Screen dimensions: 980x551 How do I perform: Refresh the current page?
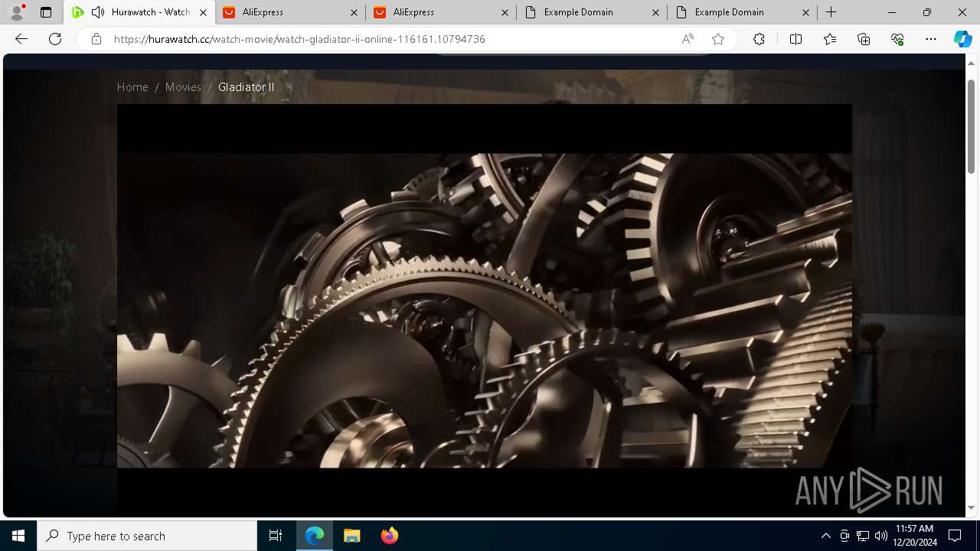pyautogui.click(x=55, y=39)
